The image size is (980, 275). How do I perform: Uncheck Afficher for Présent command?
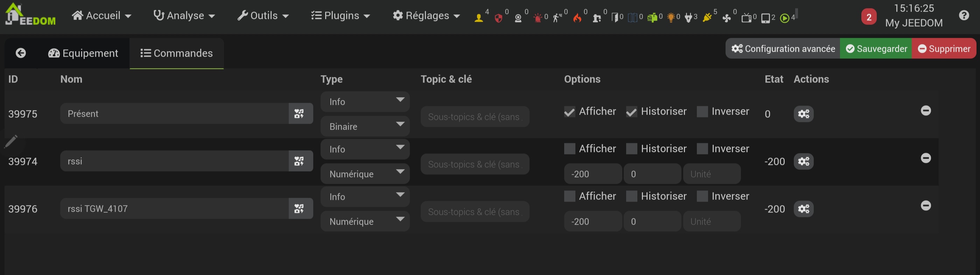tap(569, 112)
